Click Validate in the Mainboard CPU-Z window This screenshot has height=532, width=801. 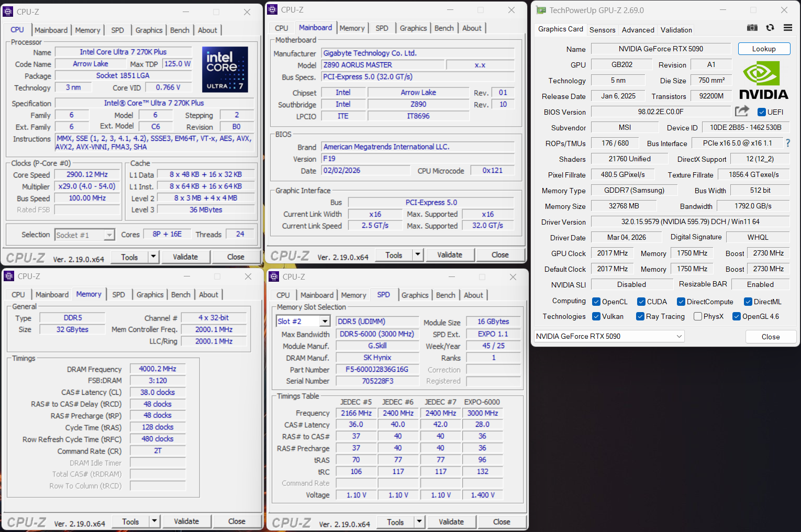tap(449, 255)
